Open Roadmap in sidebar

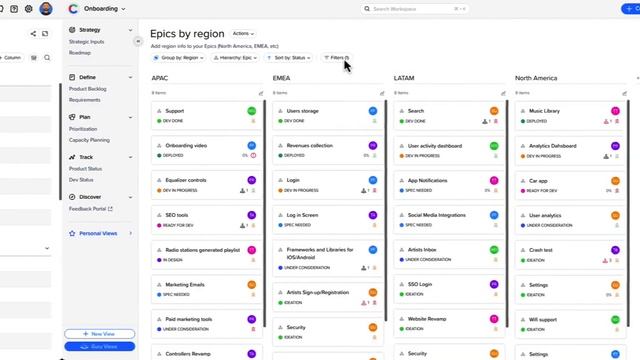[80, 53]
